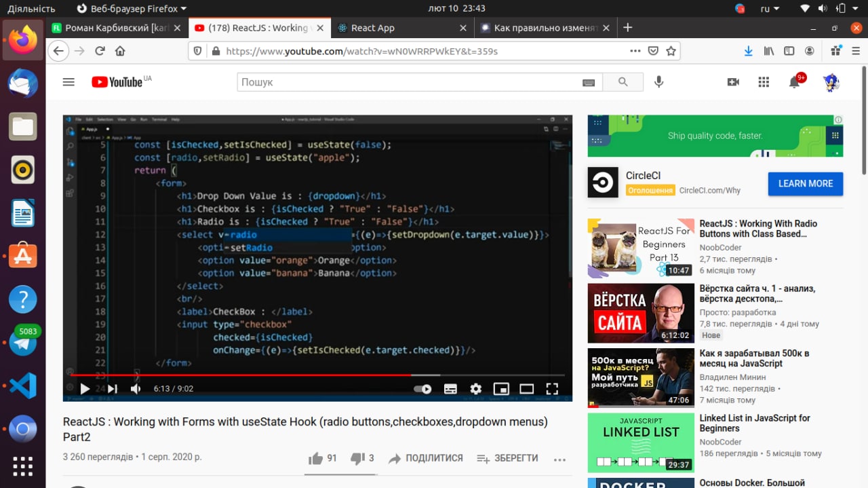Click ПОДІЛИТИСЯ share button
The image size is (868, 488).
tap(426, 459)
